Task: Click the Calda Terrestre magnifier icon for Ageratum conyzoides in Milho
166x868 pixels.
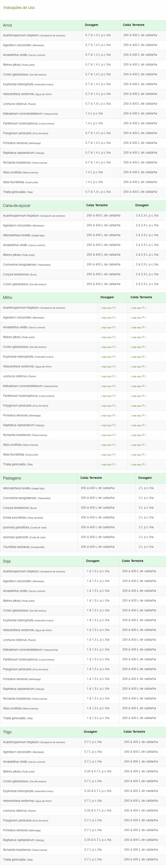Action: [143, 317]
